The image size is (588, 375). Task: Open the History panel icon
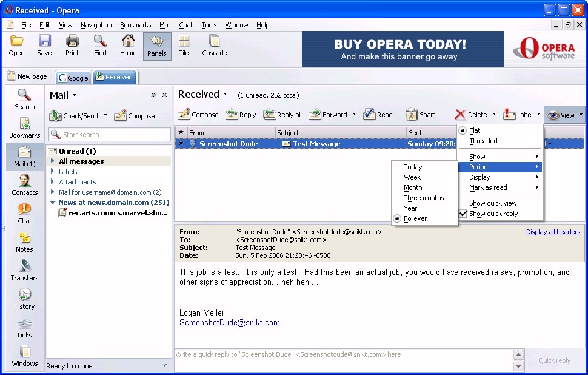click(24, 294)
